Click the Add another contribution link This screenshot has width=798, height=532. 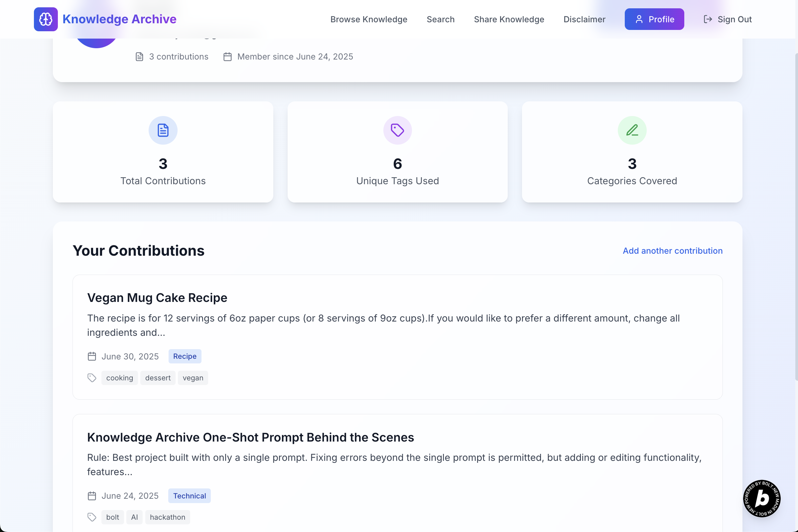(x=672, y=251)
